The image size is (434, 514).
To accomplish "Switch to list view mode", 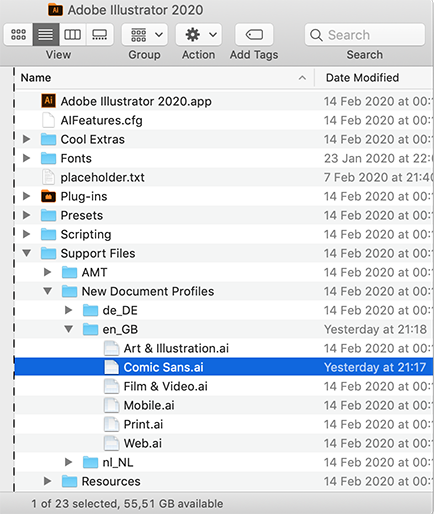I will pos(46,34).
